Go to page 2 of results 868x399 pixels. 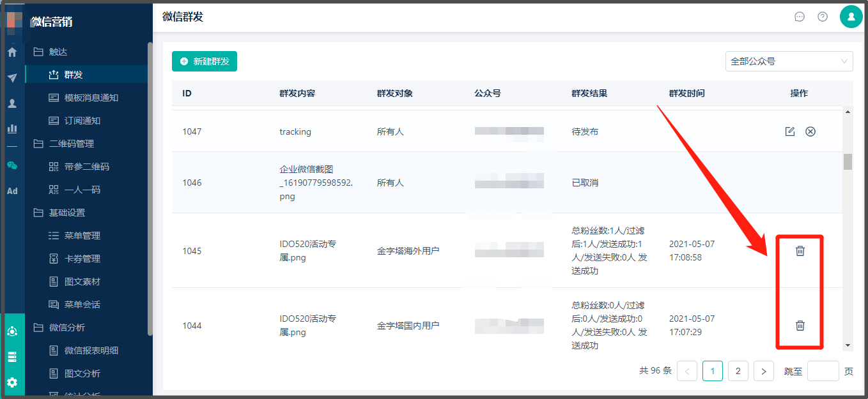click(x=738, y=371)
